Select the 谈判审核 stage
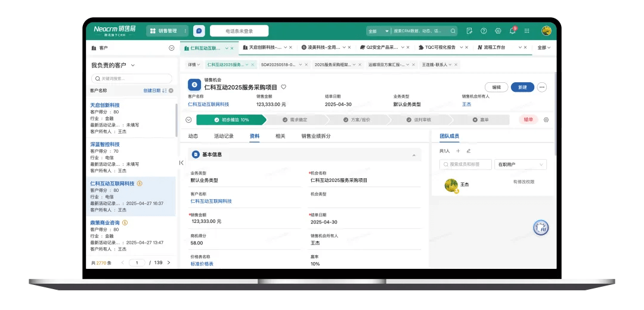 click(x=419, y=120)
